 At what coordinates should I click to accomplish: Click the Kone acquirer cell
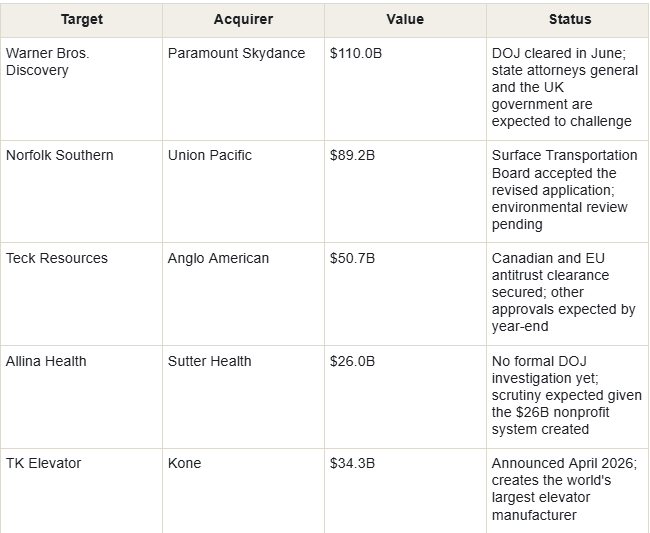(243, 491)
